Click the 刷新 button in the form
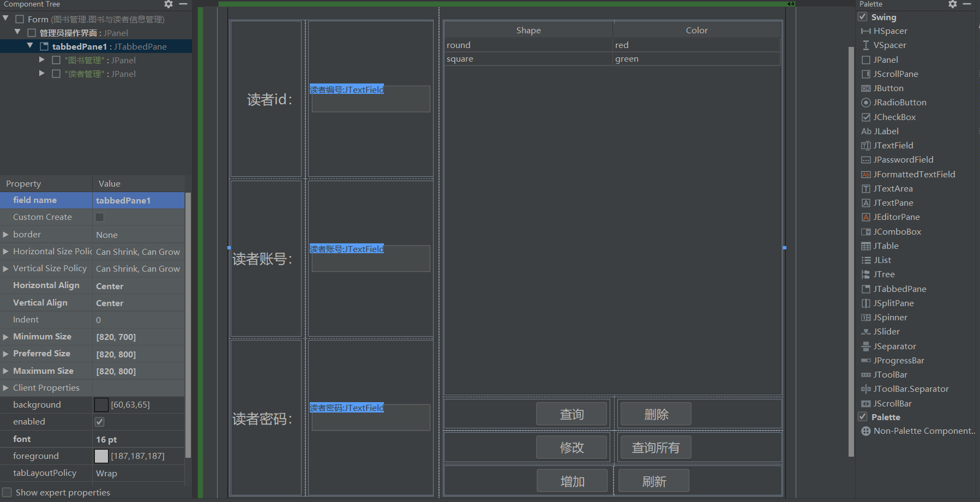The height and width of the screenshot is (502, 980). click(653, 481)
